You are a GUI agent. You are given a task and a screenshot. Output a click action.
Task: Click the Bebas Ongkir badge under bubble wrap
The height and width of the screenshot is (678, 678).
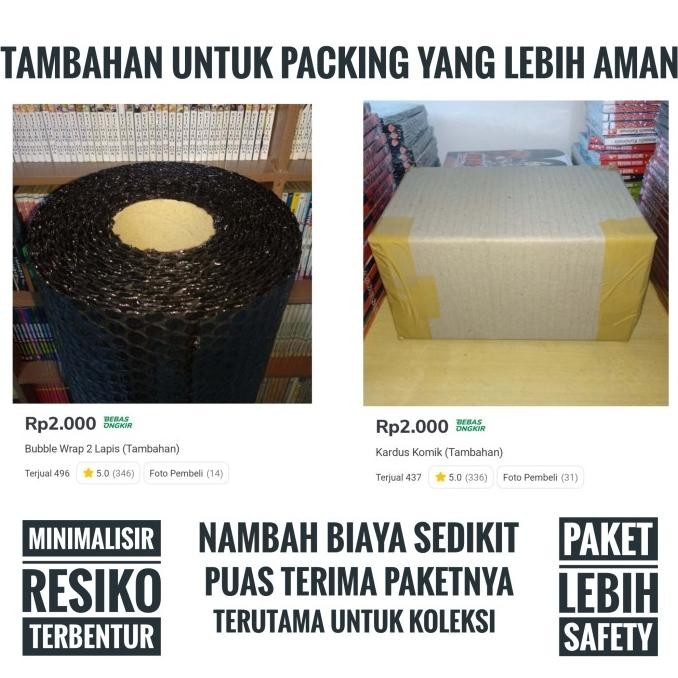click(118, 422)
